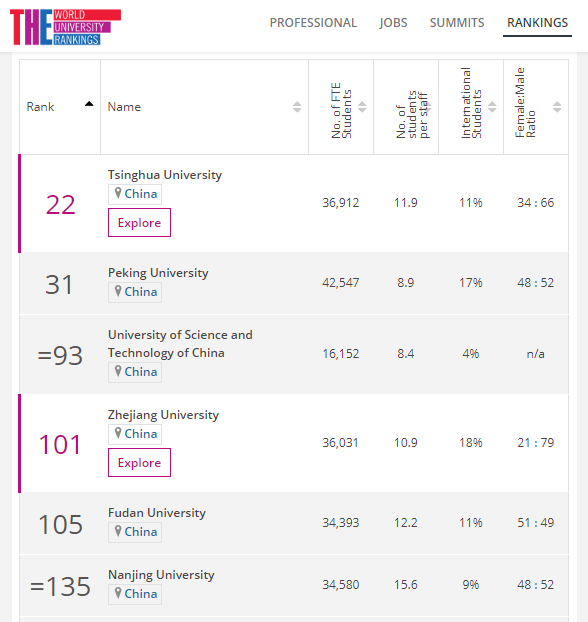Click the THE World University Rankings logo

65,27
